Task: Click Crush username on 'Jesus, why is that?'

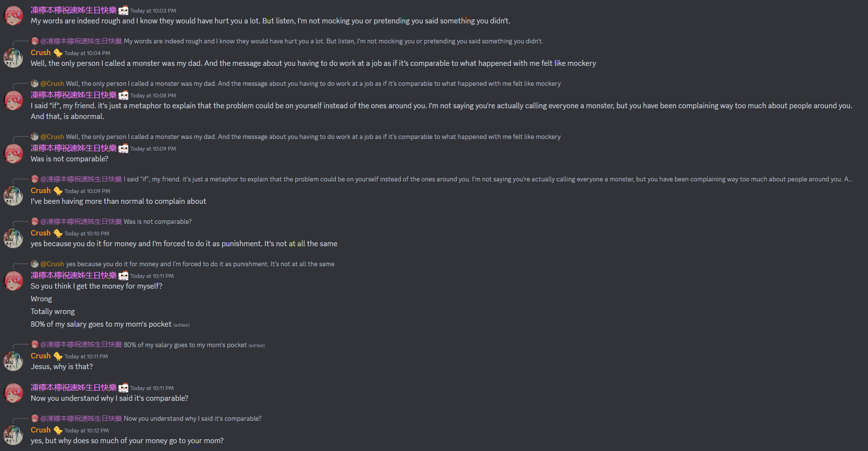Action: point(40,356)
